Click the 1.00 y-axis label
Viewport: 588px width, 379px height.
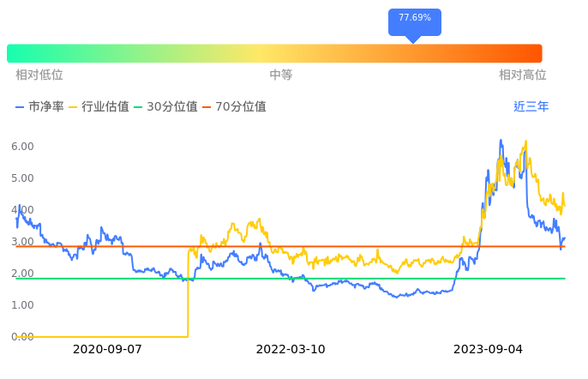22,305
